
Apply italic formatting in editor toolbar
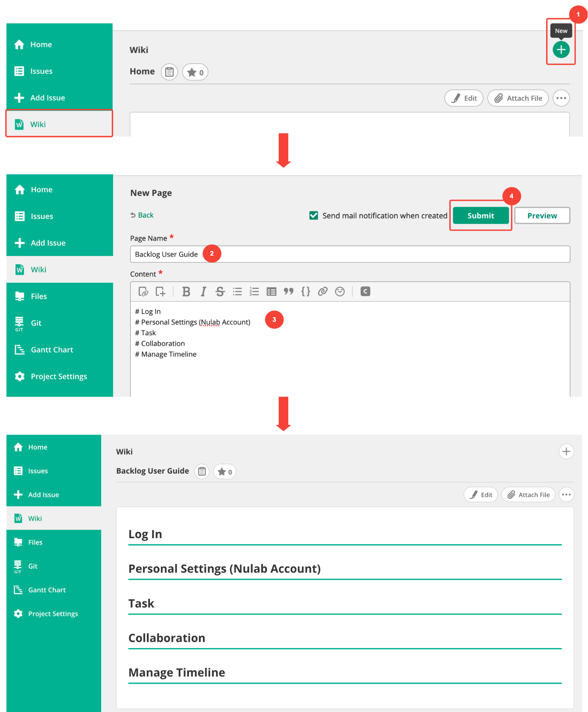point(203,292)
